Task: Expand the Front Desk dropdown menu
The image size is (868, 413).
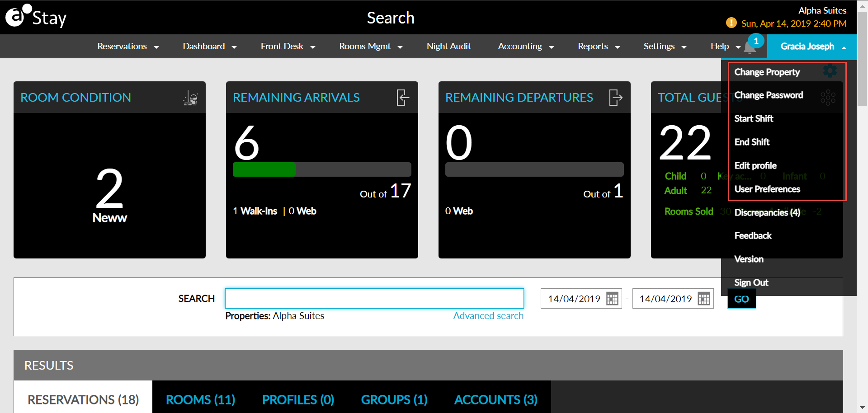Action: [x=288, y=47]
